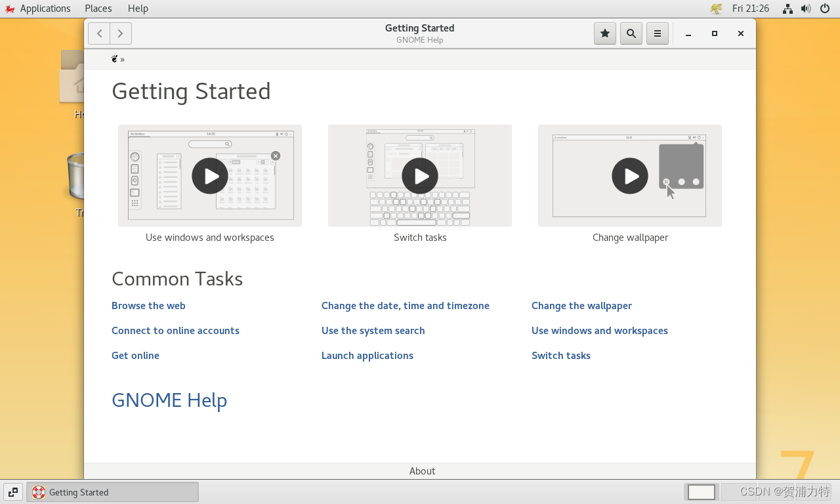Click the tray icon left of the clock
The width and height of the screenshot is (840, 504).
click(x=716, y=9)
